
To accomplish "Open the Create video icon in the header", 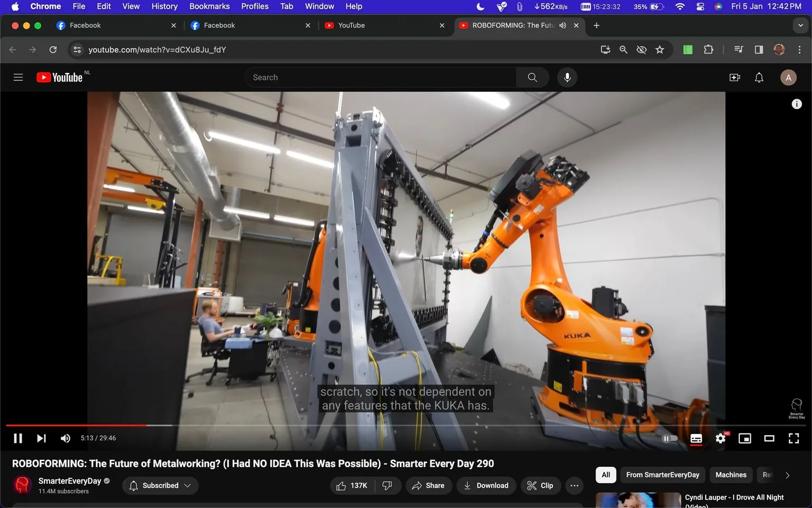I will pos(734,77).
